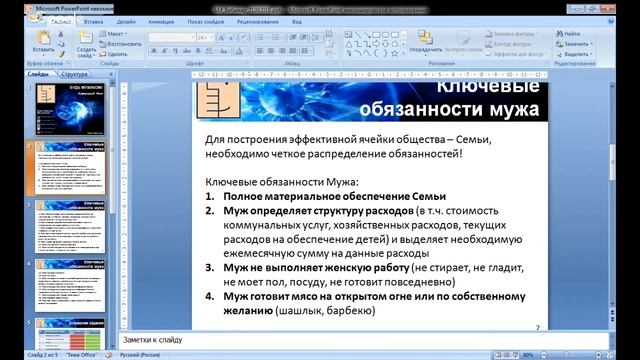Click the Удалить (Delete) slide button

coord(114,54)
